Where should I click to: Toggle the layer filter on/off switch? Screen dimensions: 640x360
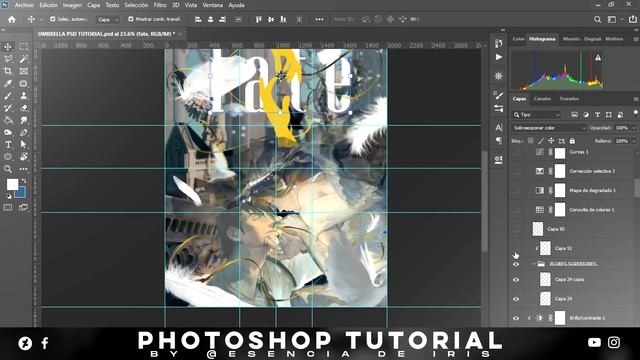coord(635,113)
